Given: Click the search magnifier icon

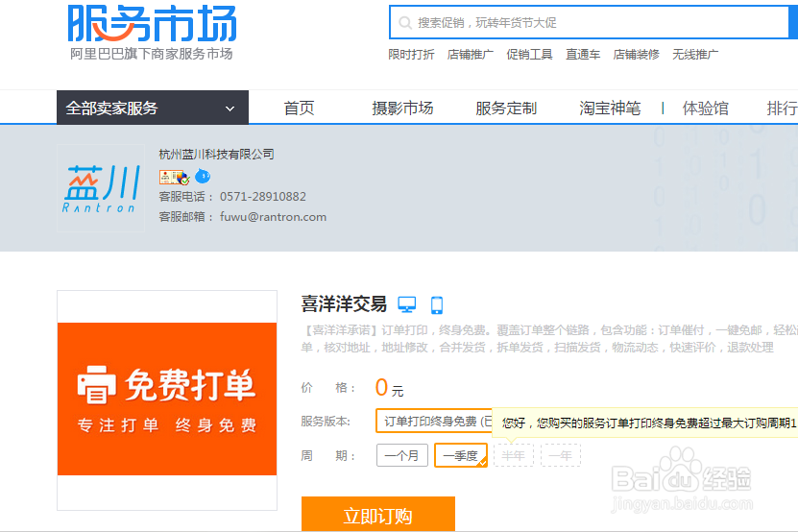Looking at the screenshot, I should 405,23.
